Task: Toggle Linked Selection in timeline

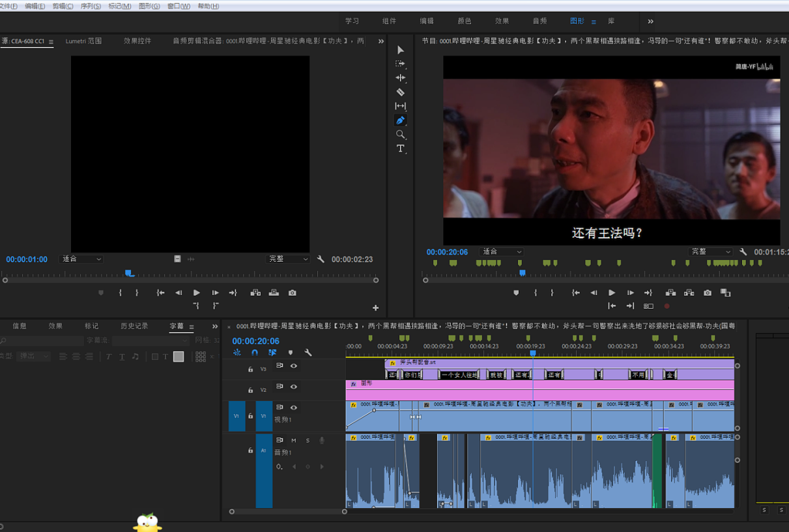Action: (x=272, y=353)
